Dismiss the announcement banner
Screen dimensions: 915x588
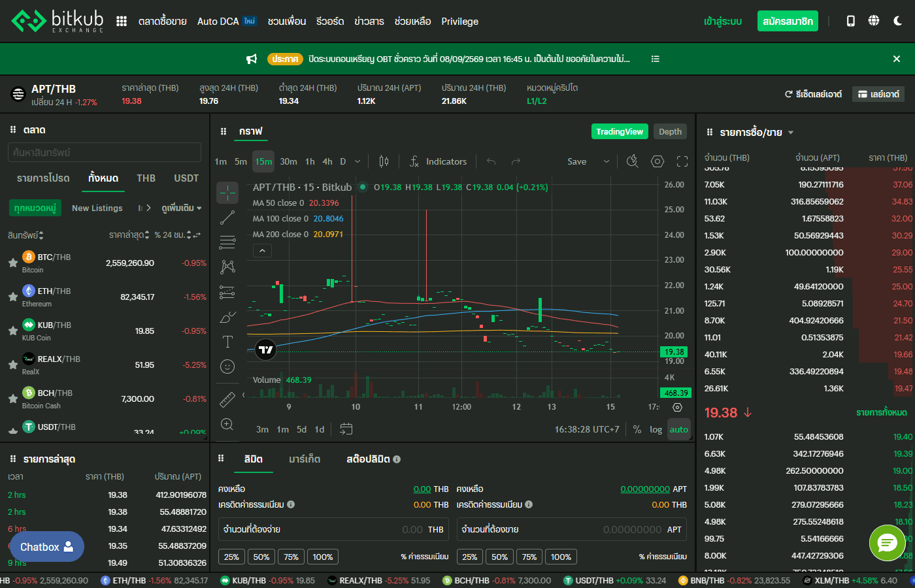(897, 59)
